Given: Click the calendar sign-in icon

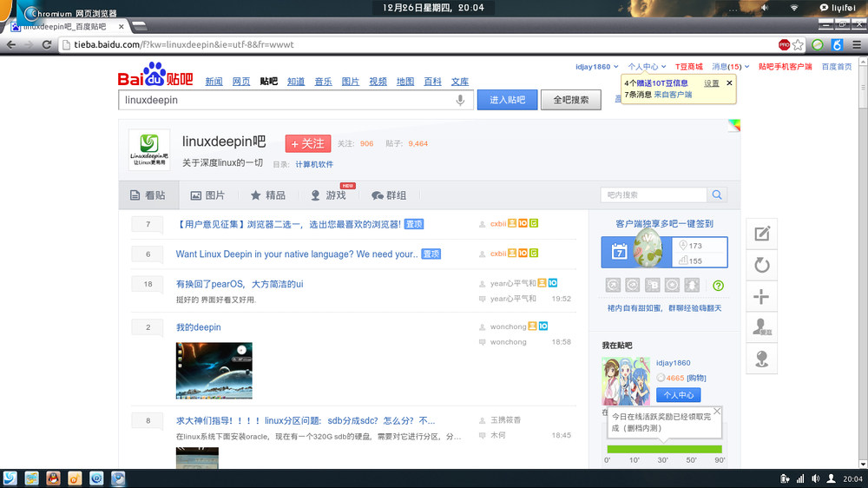Looking at the screenshot, I should tap(619, 252).
